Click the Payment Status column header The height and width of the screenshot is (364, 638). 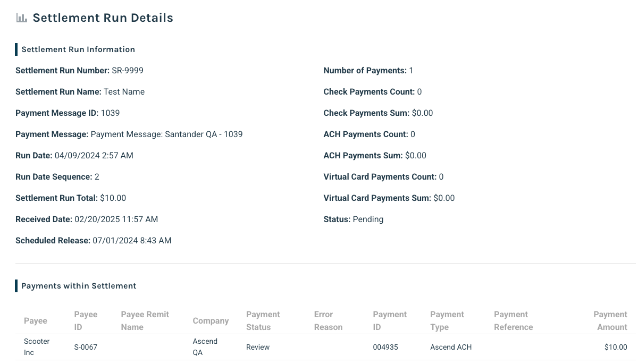(263, 321)
